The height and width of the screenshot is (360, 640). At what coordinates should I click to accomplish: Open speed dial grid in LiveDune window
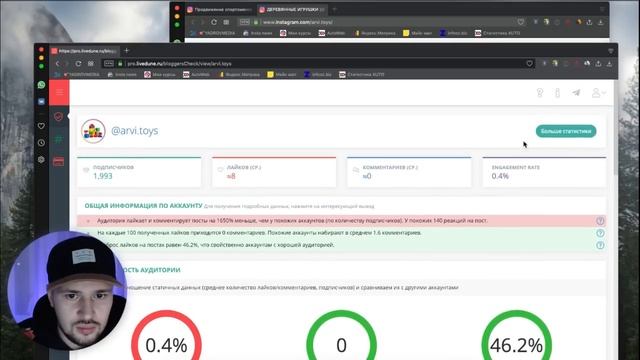tap(91, 64)
